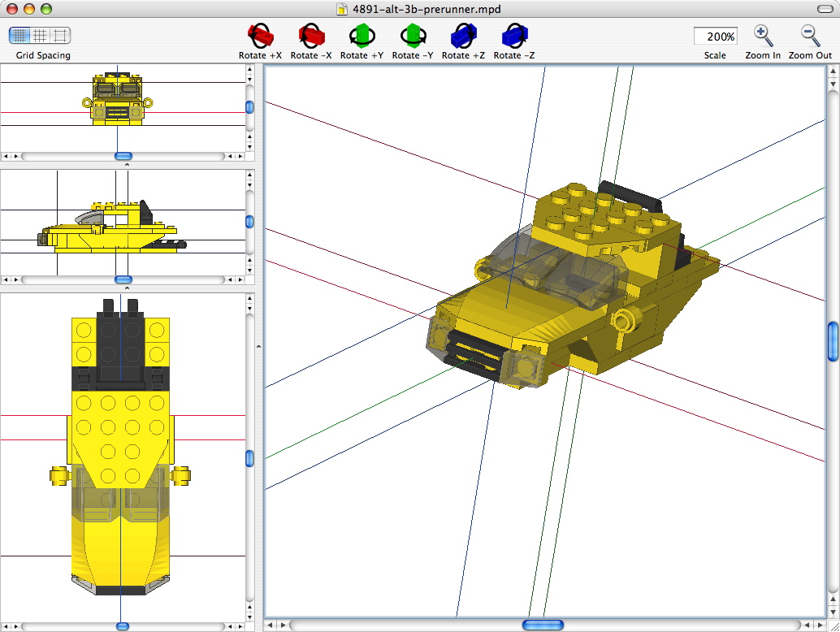Screen dimensions: 840x632
Task: Click the Zoom In magnifier icon
Action: coord(762,36)
